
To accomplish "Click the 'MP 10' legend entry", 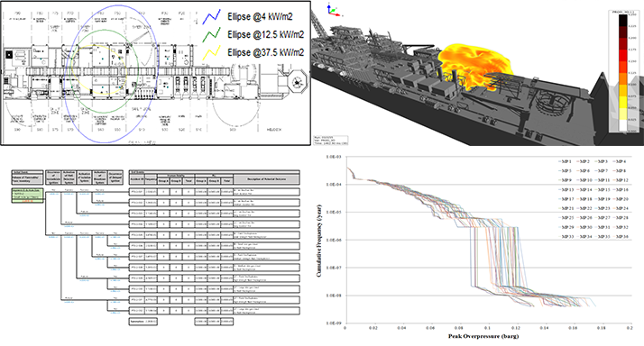I will point(584,180).
